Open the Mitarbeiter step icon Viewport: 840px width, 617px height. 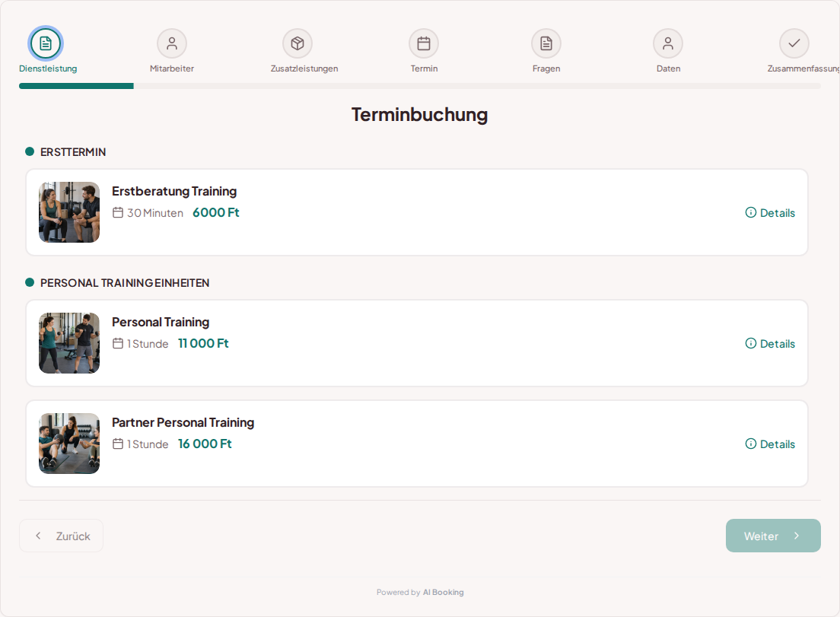pyautogui.click(x=172, y=43)
